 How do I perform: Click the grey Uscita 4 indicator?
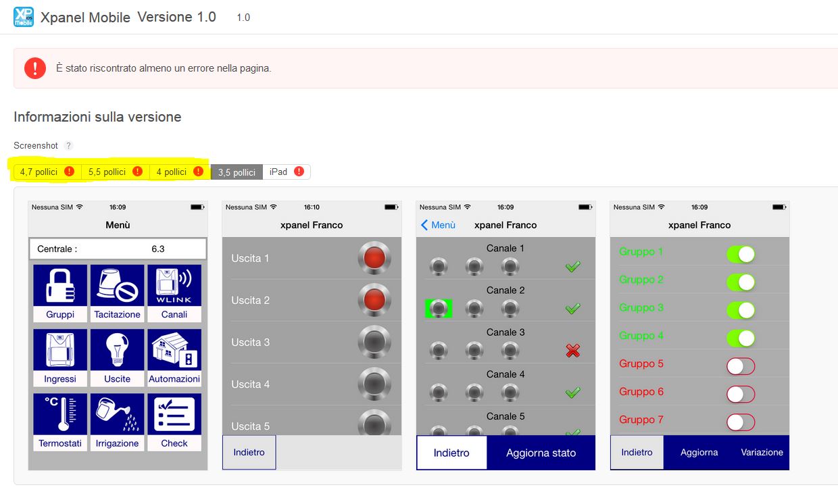[374, 384]
